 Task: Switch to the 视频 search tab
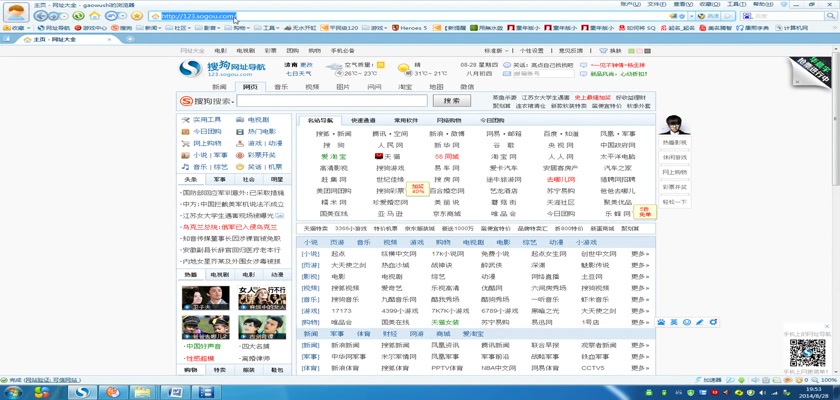(312, 87)
